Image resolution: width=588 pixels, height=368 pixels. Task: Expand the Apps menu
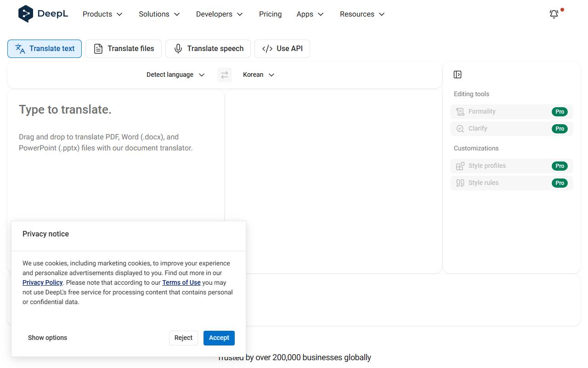[310, 14]
